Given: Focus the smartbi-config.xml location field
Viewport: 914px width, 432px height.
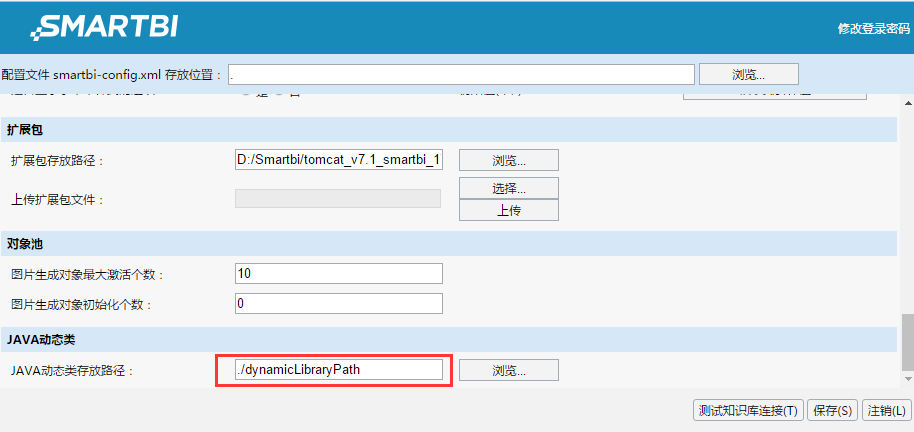Looking at the screenshot, I should pos(461,75).
